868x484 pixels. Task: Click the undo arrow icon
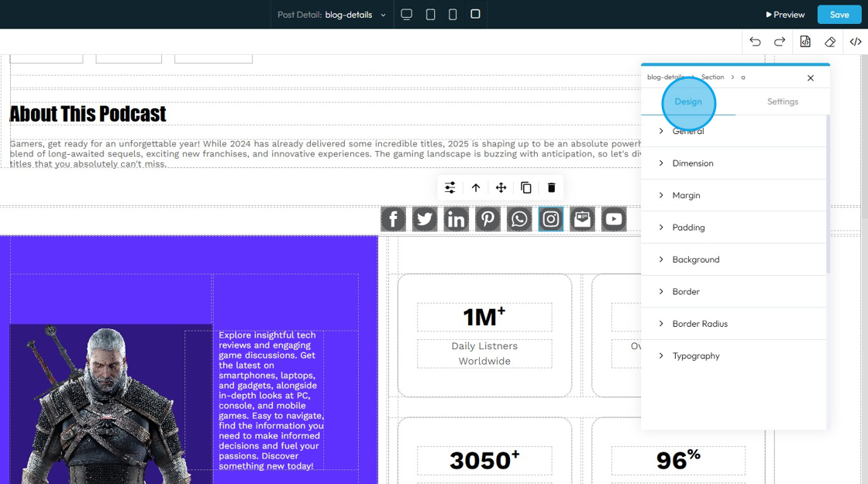[755, 42]
